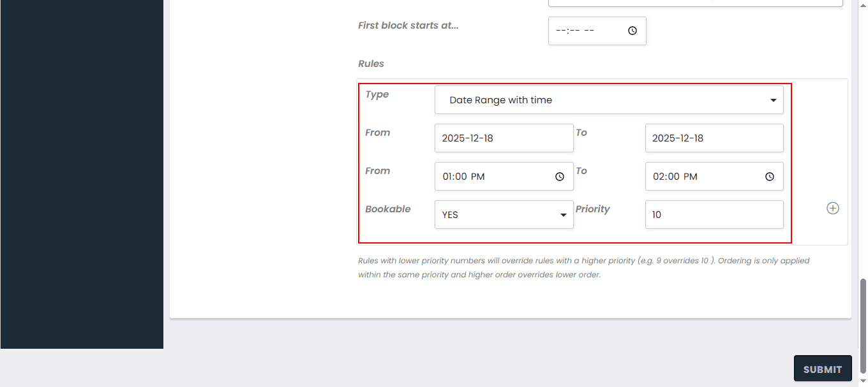Click the page's vertical scrollbar thumb
Viewport: 868px width, 387px height.
[x=863, y=325]
